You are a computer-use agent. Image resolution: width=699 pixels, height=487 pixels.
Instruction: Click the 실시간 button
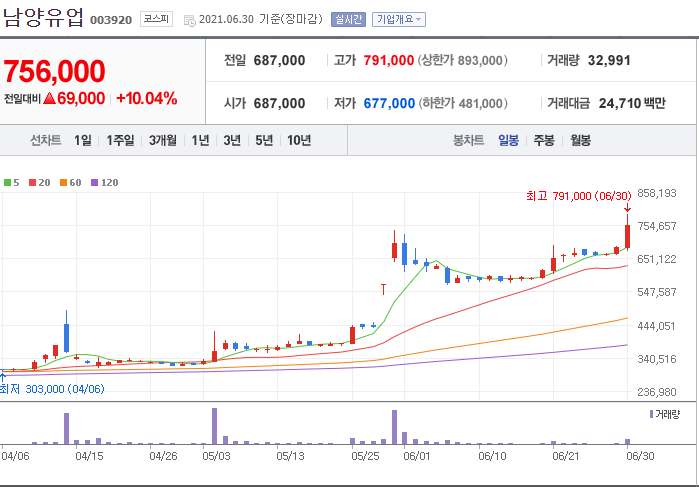pyautogui.click(x=348, y=20)
